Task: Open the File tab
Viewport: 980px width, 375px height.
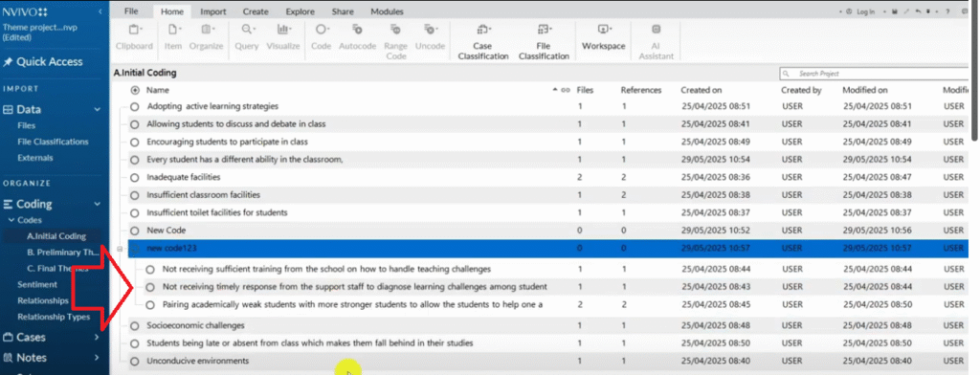Action: click(x=130, y=11)
